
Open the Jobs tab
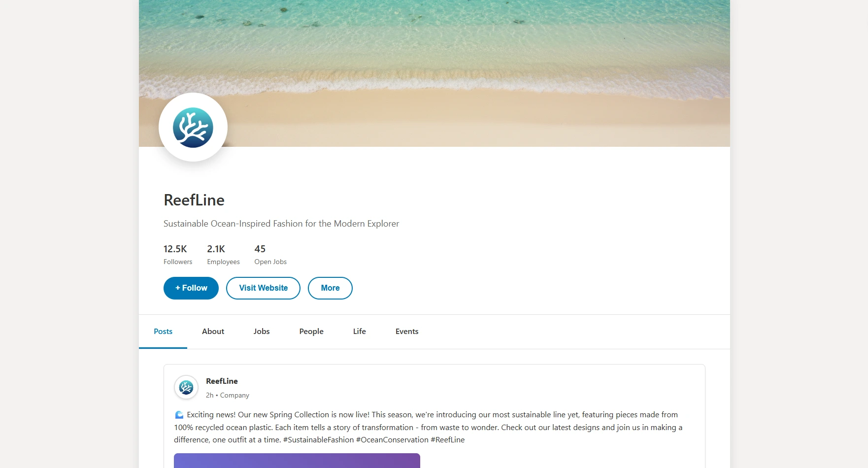pyautogui.click(x=262, y=332)
